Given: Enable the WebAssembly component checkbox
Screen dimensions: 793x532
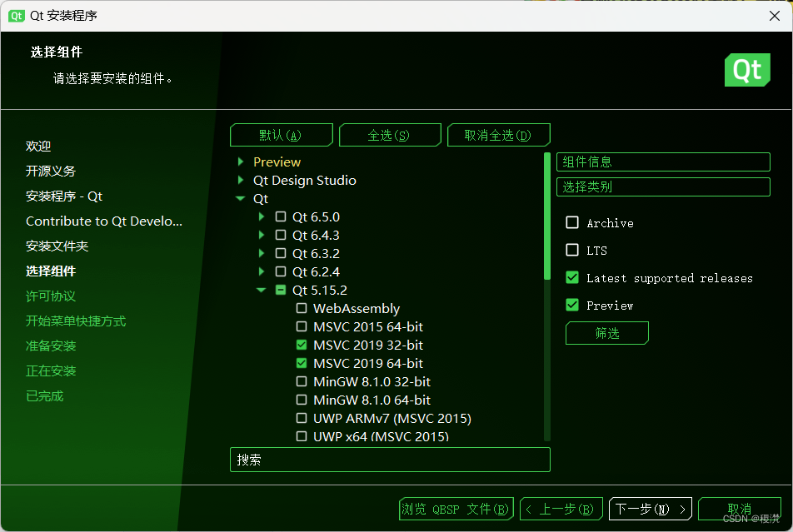Looking at the screenshot, I should click(302, 308).
